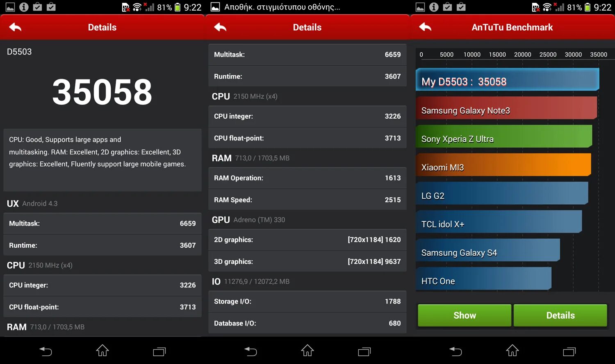Tap picture notification icon in right status bar
The width and height of the screenshot is (615, 364).
pos(420,7)
